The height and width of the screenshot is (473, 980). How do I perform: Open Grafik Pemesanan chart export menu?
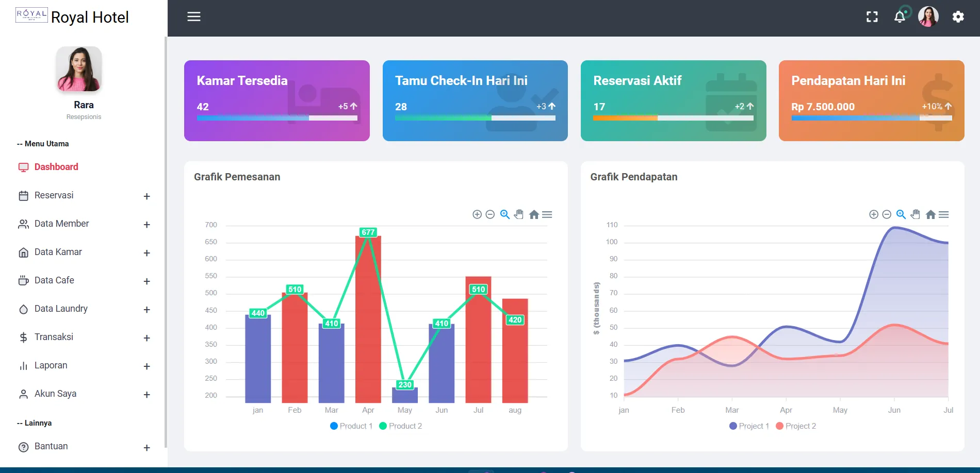click(x=547, y=214)
